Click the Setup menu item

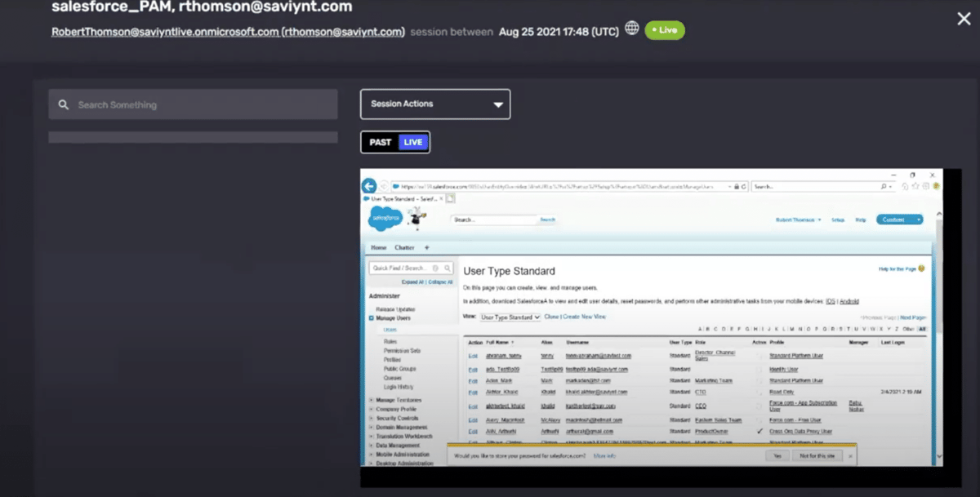[839, 219]
